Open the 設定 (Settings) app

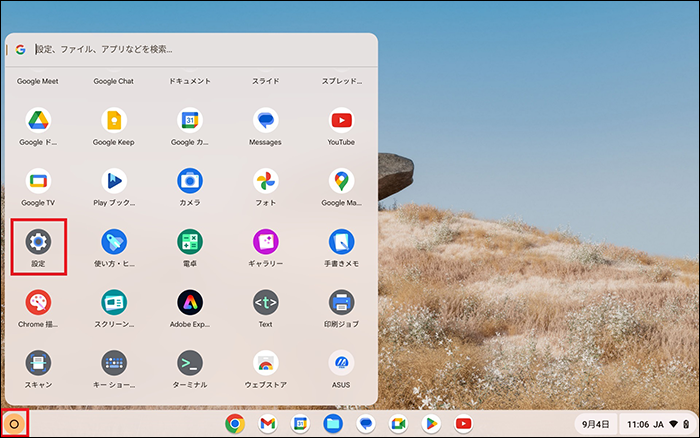pos(38,242)
